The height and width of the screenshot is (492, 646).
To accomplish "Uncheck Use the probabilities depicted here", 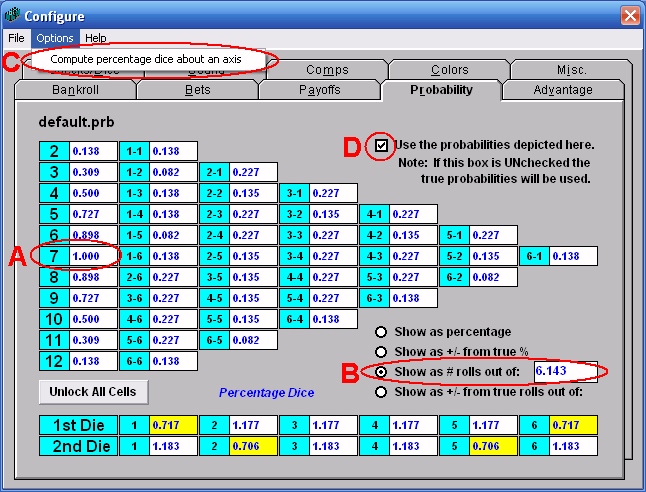I will pyautogui.click(x=381, y=145).
